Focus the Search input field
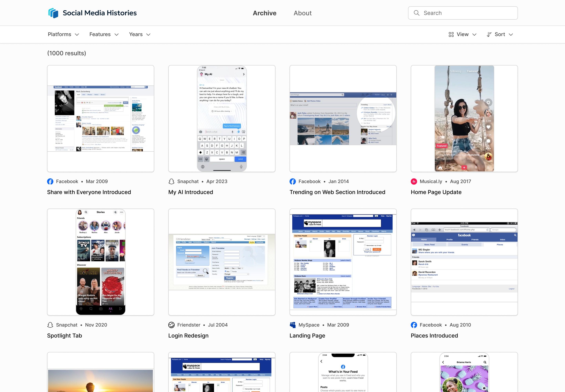This screenshot has width=565, height=392. pos(467,13)
